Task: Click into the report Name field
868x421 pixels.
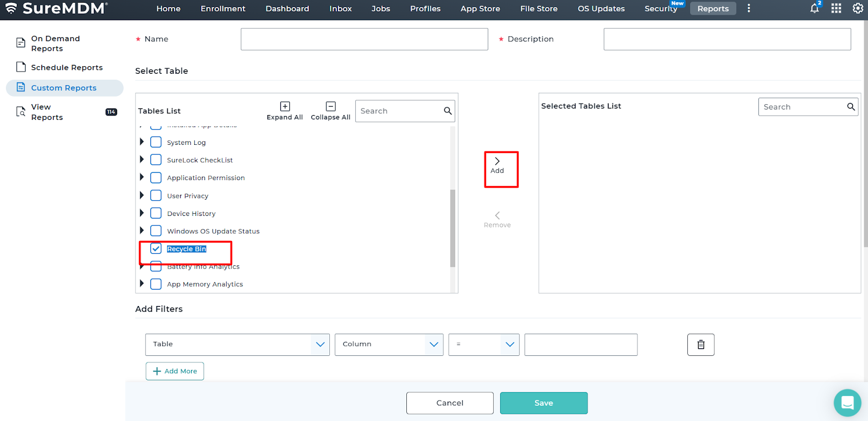Action: point(364,39)
